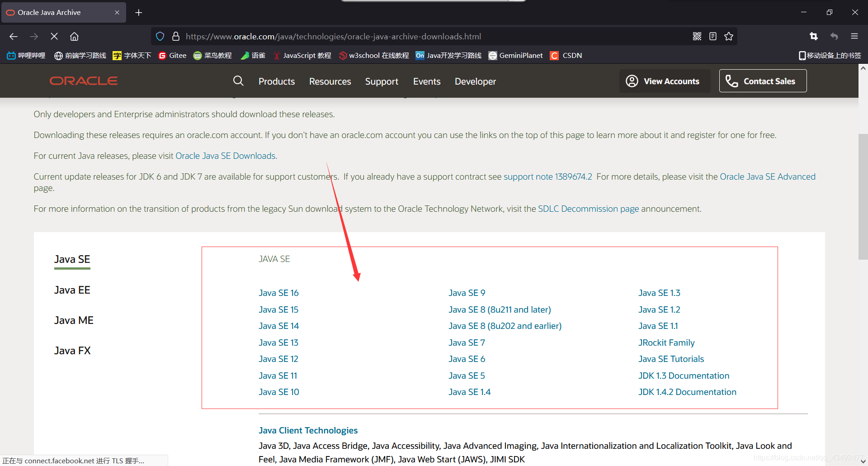Open Java SE 8 (8u211 and later)
The height and width of the screenshot is (466, 868).
coord(500,309)
